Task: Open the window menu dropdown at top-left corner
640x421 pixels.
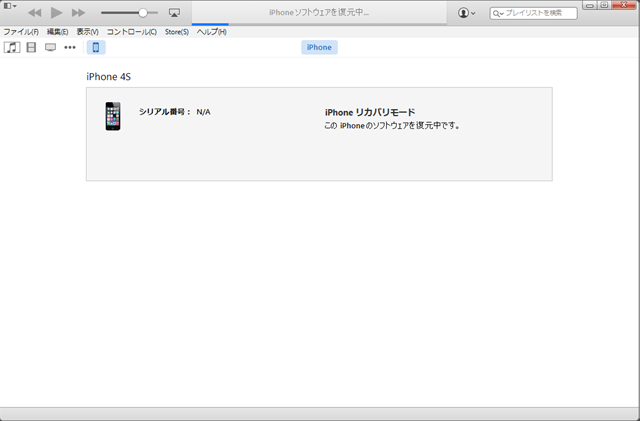Action: (10, 6)
